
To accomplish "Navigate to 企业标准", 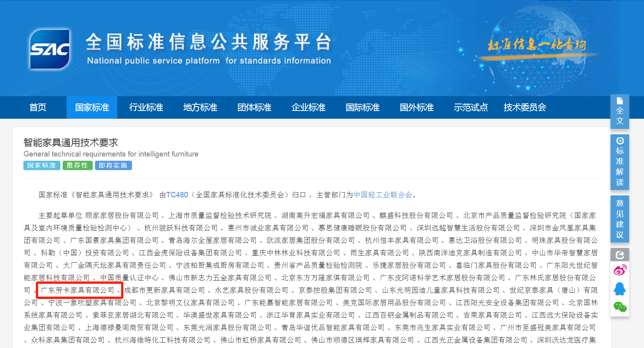I will pyautogui.click(x=308, y=107).
